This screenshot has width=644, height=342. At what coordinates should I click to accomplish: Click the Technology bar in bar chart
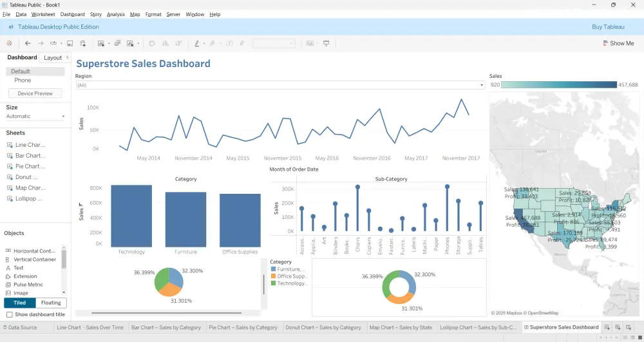point(131,216)
